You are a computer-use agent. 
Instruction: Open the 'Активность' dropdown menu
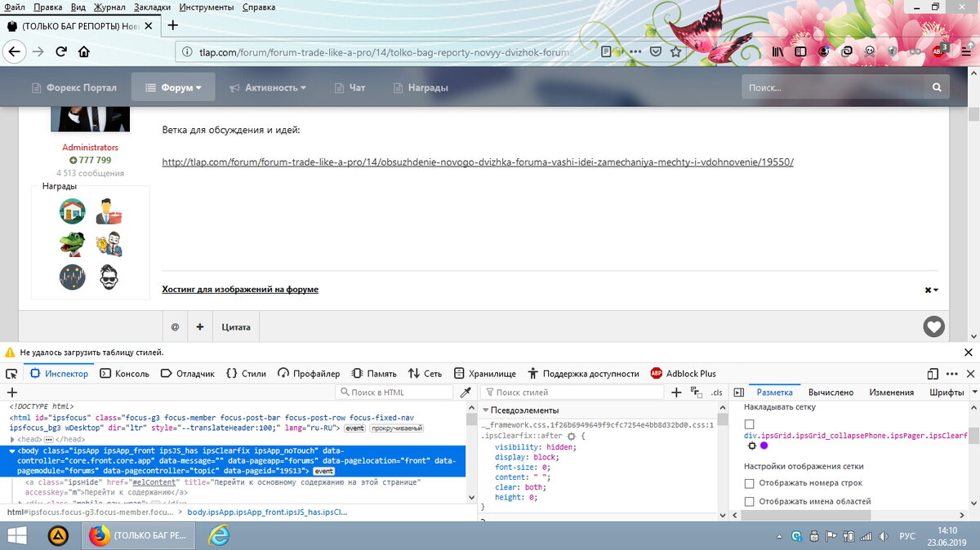coord(268,87)
